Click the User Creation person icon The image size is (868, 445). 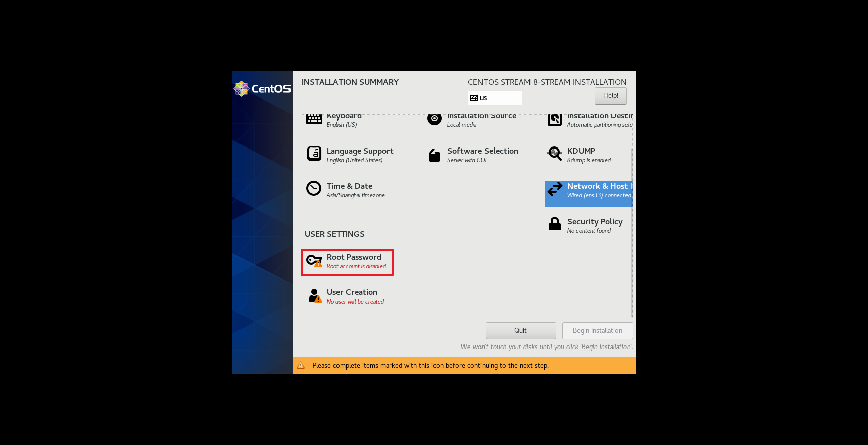point(315,295)
